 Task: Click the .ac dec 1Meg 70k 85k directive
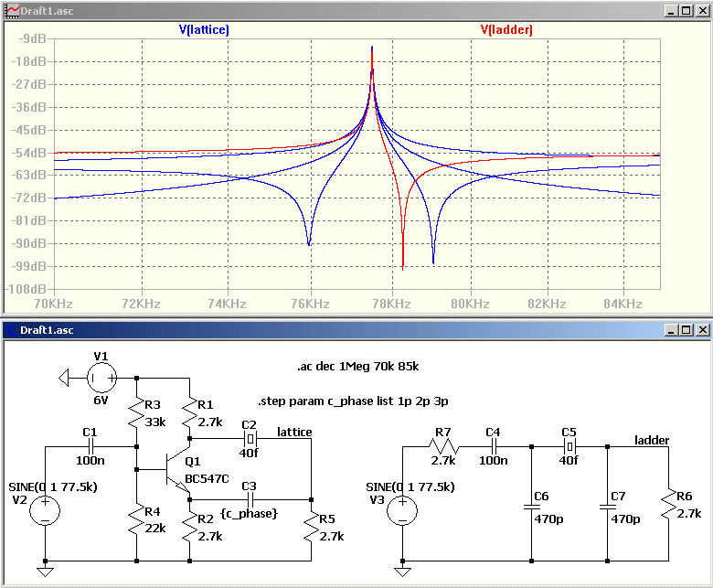[x=357, y=367]
